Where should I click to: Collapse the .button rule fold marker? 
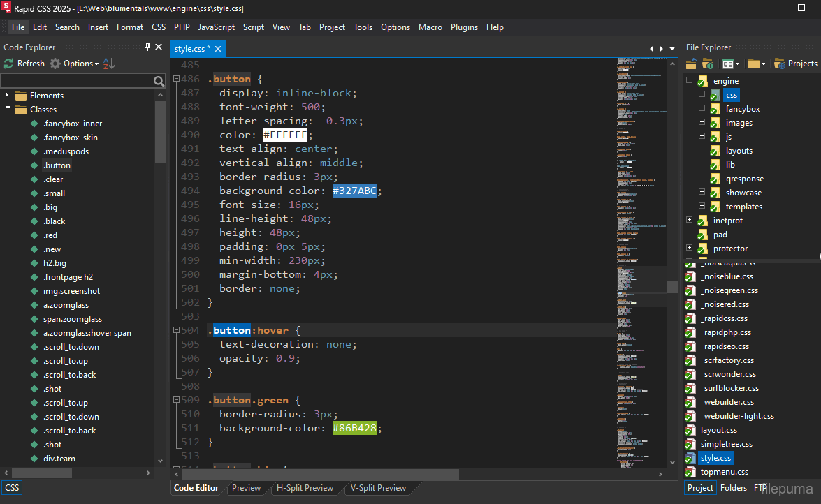pos(176,79)
